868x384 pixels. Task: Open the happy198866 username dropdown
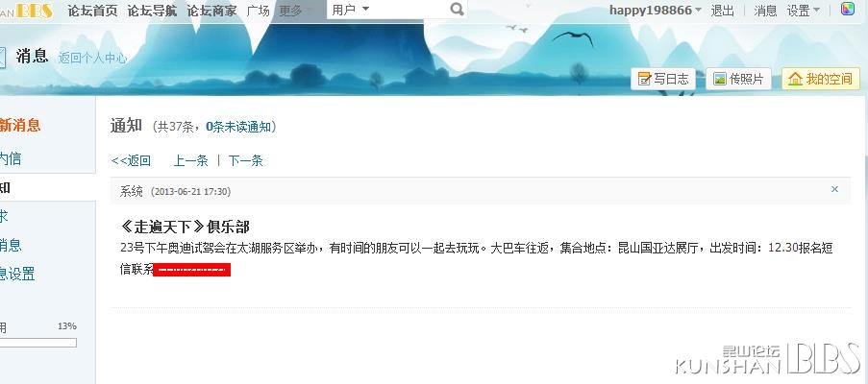point(656,10)
